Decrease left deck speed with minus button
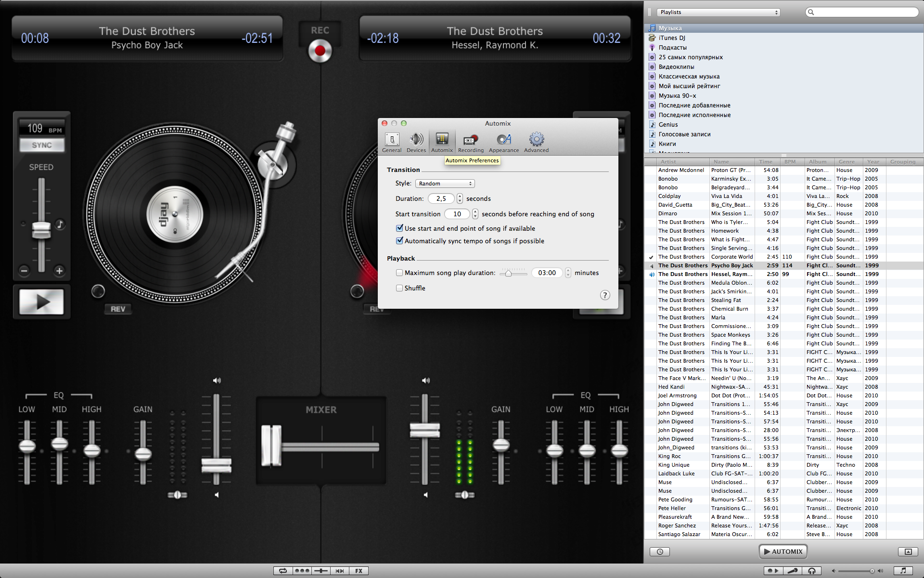This screenshot has height=578, width=924. pyautogui.click(x=25, y=271)
